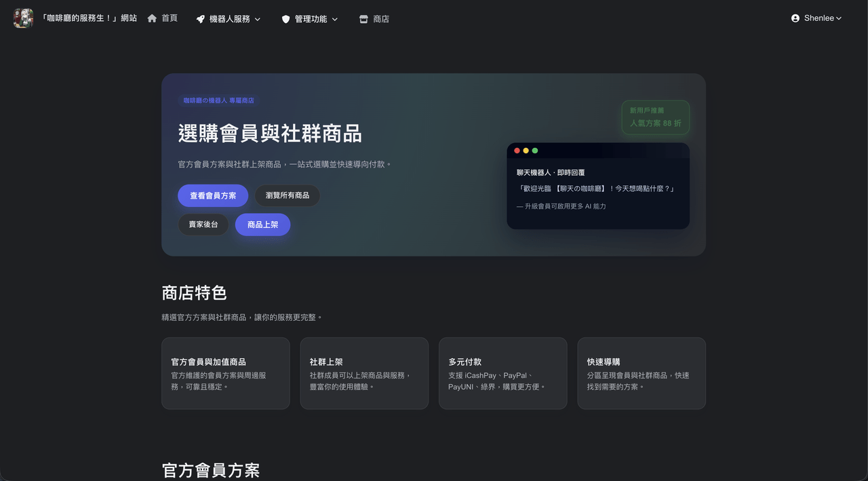Expand the 管理功能 dropdown chevron
The height and width of the screenshot is (481, 868).
[x=334, y=20]
